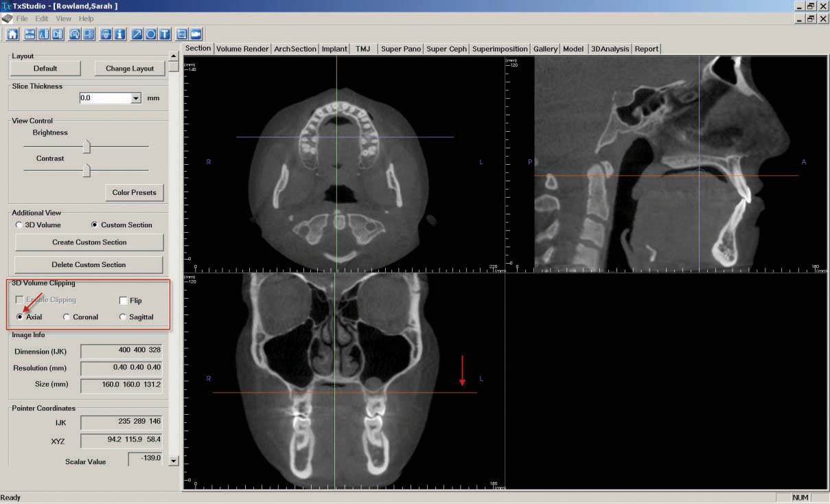
Task: Select the 3D Volume radio option
Action: 19,225
